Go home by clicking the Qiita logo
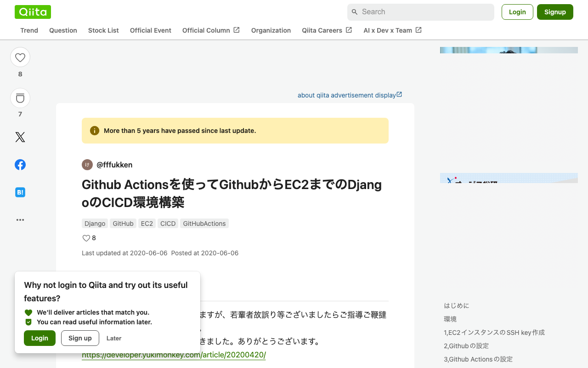 [33, 11]
